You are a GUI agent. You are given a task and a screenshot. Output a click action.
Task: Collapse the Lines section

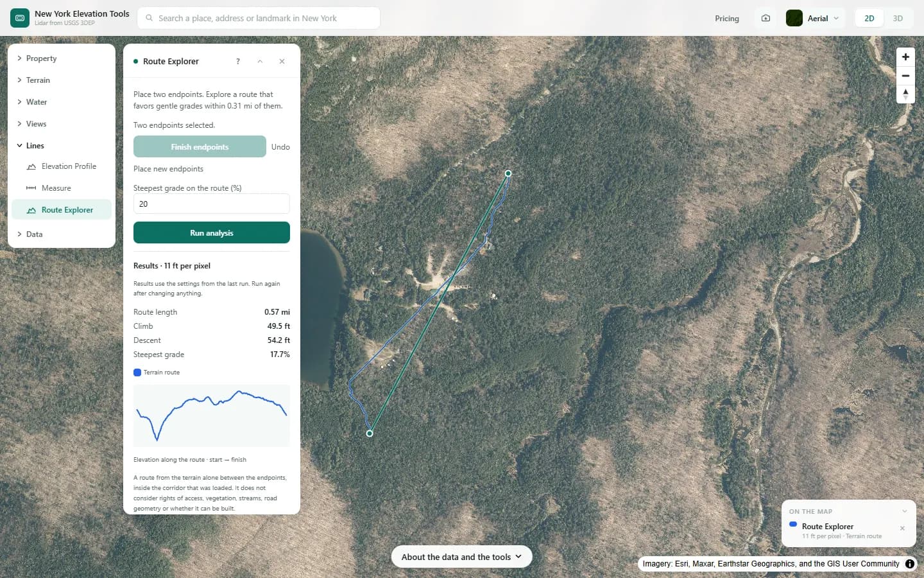point(62,146)
